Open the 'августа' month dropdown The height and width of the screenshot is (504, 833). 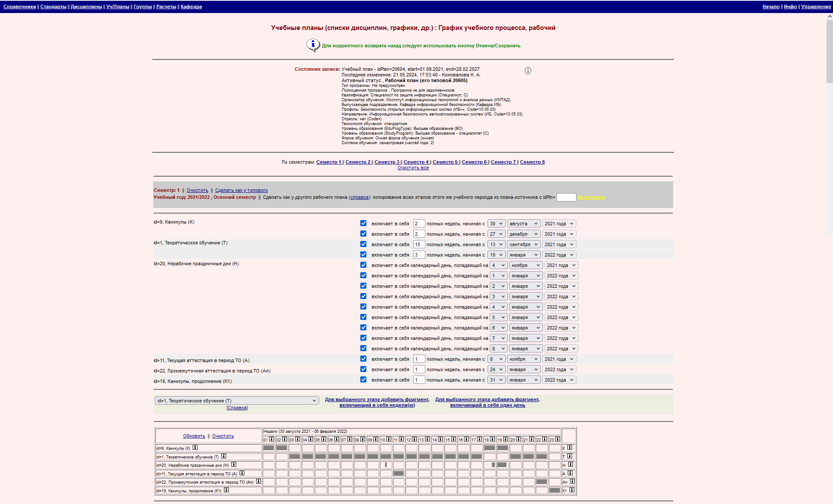pyautogui.click(x=524, y=224)
